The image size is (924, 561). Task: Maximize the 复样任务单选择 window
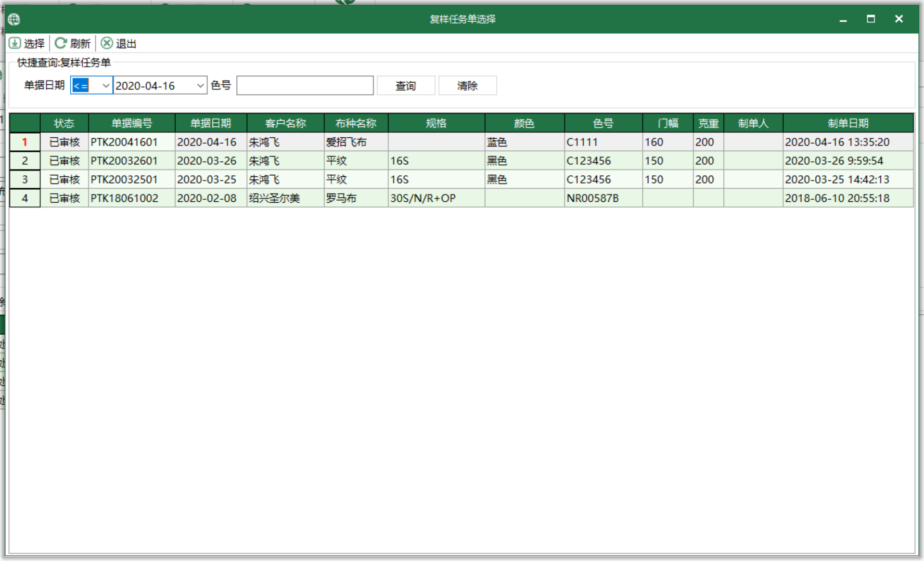[x=871, y=19]
